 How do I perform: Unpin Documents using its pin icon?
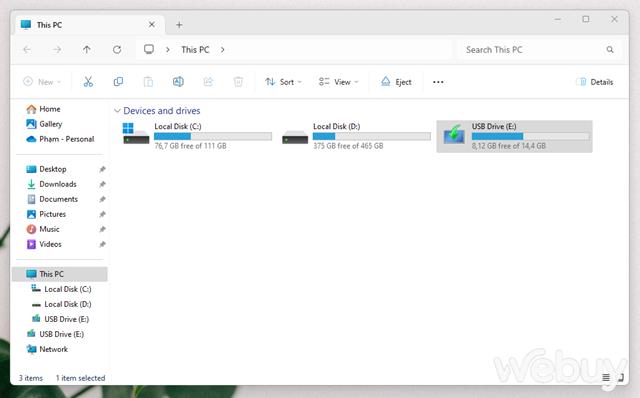coord(102,199)
